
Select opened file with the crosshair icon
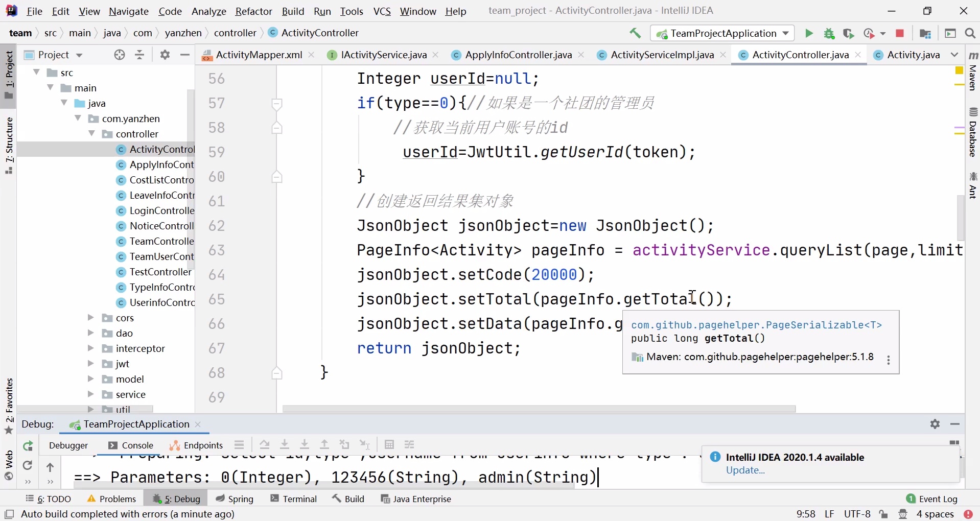119,55
